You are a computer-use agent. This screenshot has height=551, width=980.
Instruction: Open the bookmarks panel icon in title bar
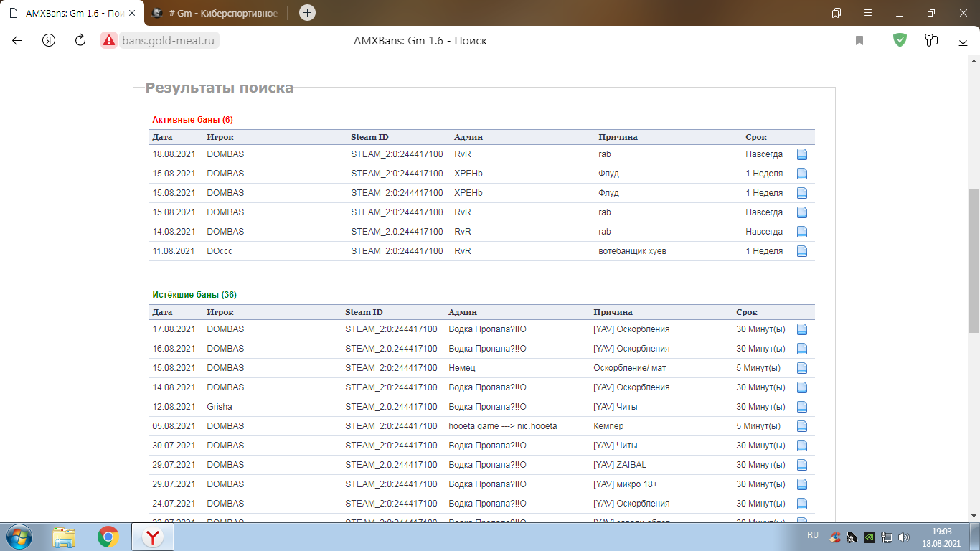click(837, 12)
